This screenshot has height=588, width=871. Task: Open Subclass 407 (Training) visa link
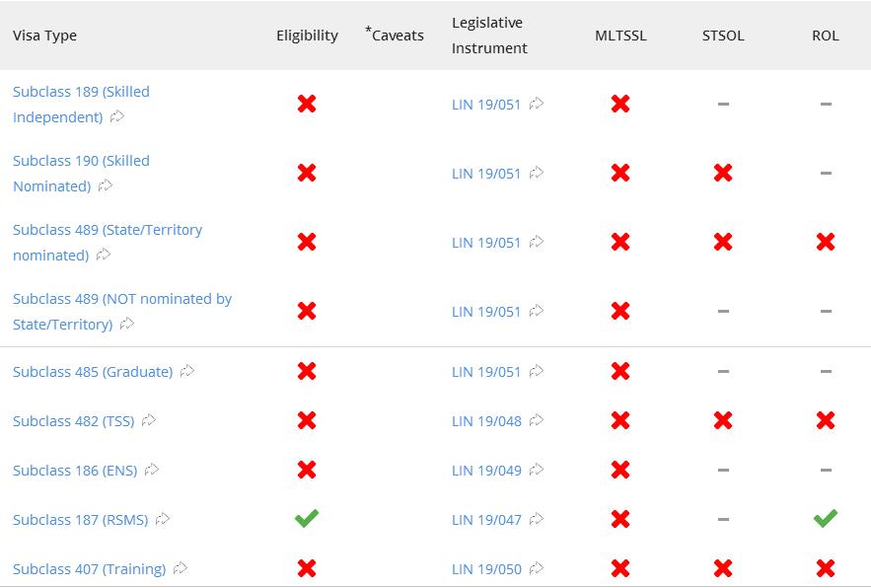(90, 569)
